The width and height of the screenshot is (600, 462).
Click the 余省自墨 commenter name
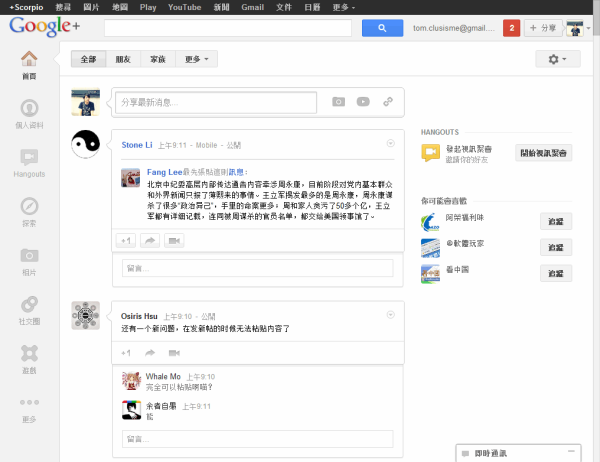coord(161,406)
